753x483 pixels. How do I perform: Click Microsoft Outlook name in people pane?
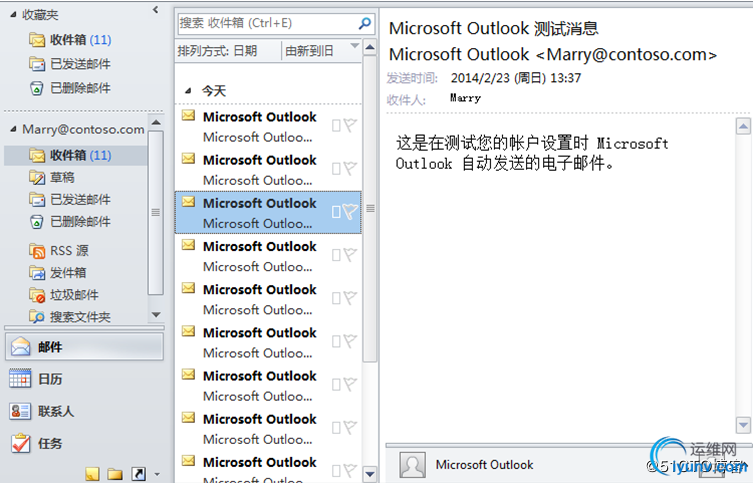[485, 465]
